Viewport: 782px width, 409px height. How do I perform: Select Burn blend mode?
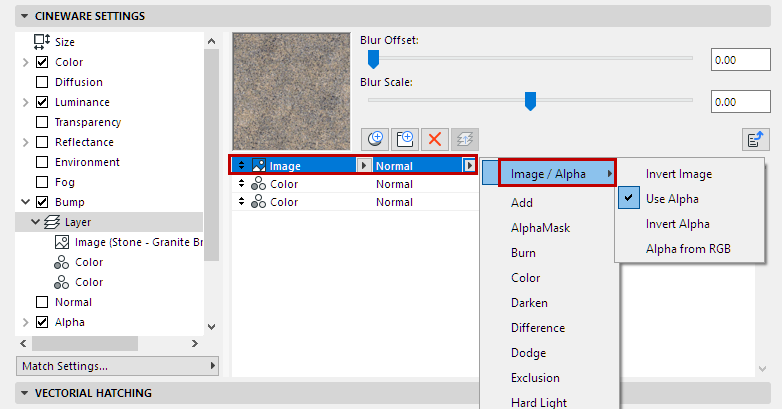tap(523, 253)
